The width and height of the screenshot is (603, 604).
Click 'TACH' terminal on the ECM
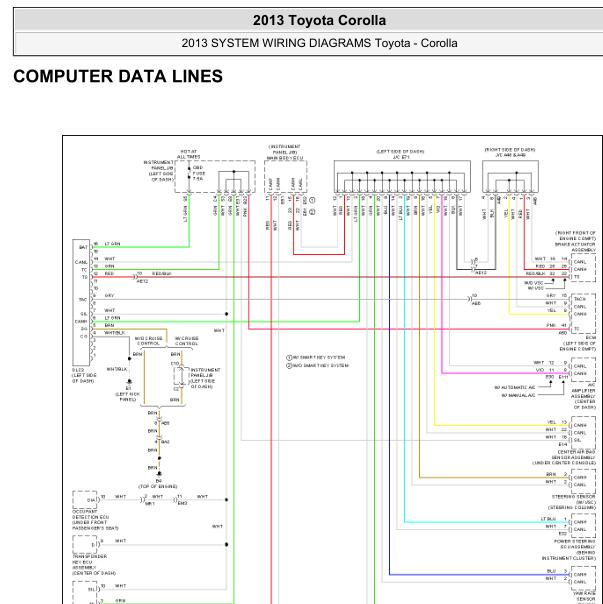(x=580, y=299)
